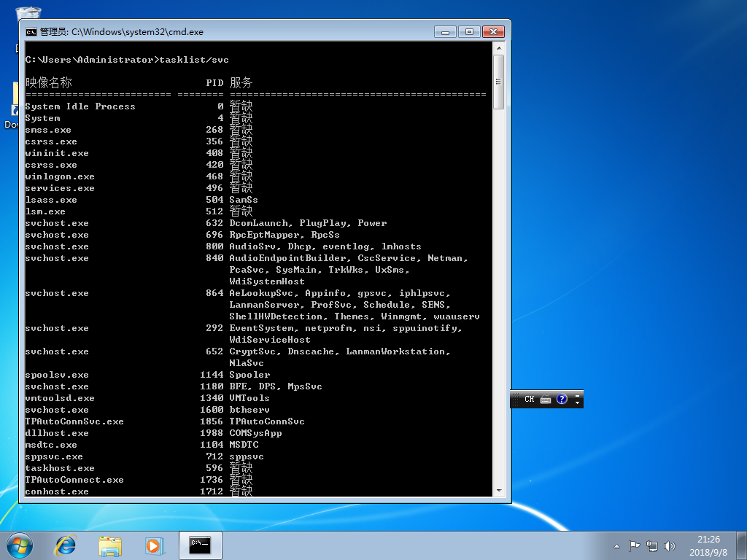The height and width of the screenshot is (560, 747).
Task: Select the cmd.exe taskbar button
Action: 200,545
